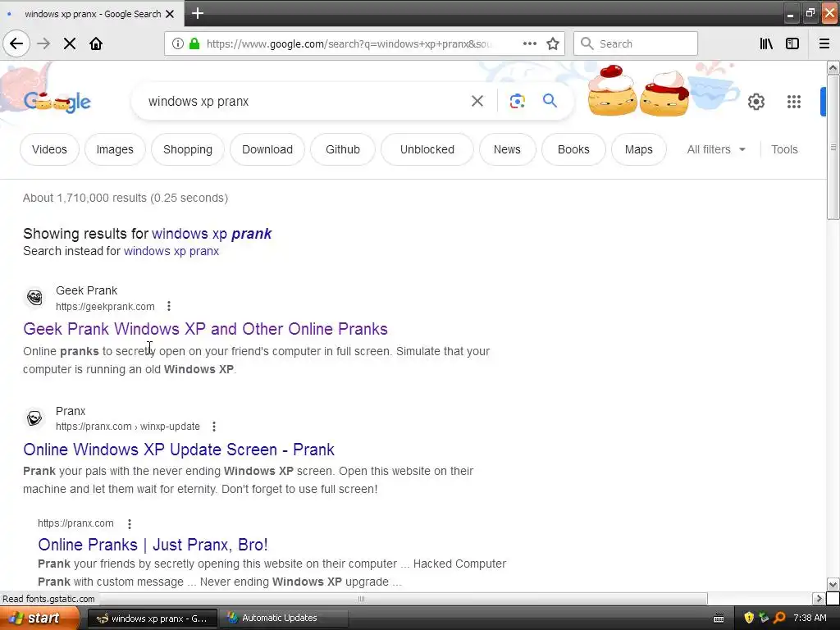Switch to Books results

[573, 149]
